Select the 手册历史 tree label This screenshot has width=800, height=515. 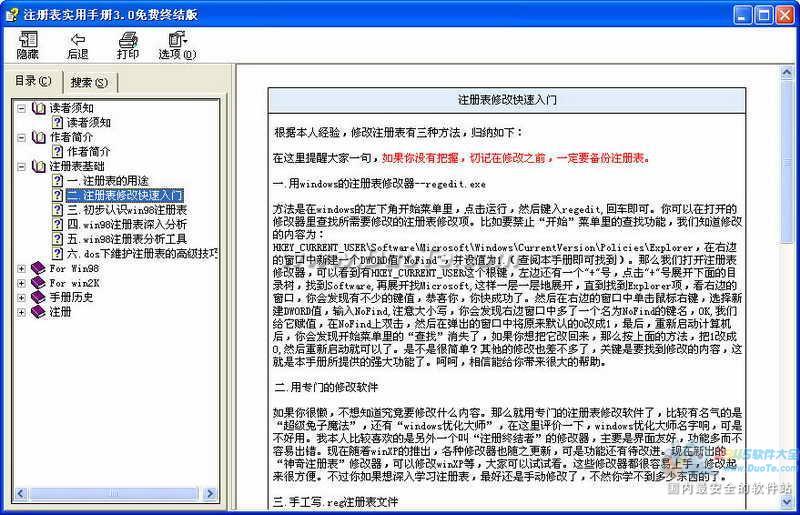click(x=71, y=298)
